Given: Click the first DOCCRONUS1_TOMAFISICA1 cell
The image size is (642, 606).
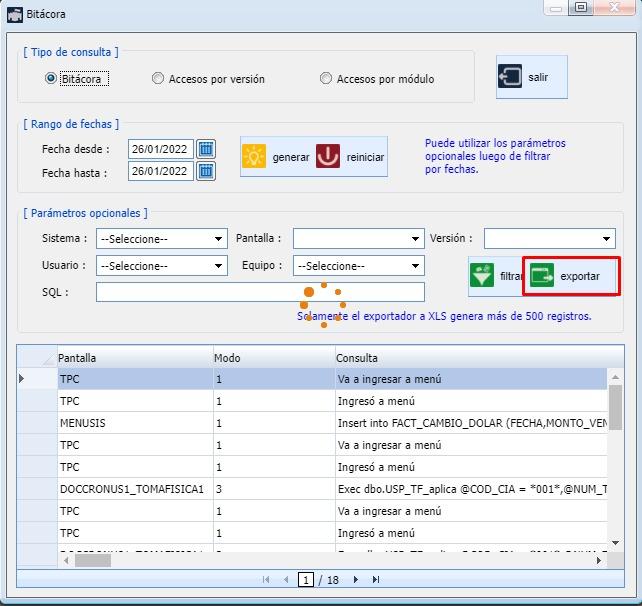Looking at the screenshot, I should pyautogui.click(x=135, y=489).
